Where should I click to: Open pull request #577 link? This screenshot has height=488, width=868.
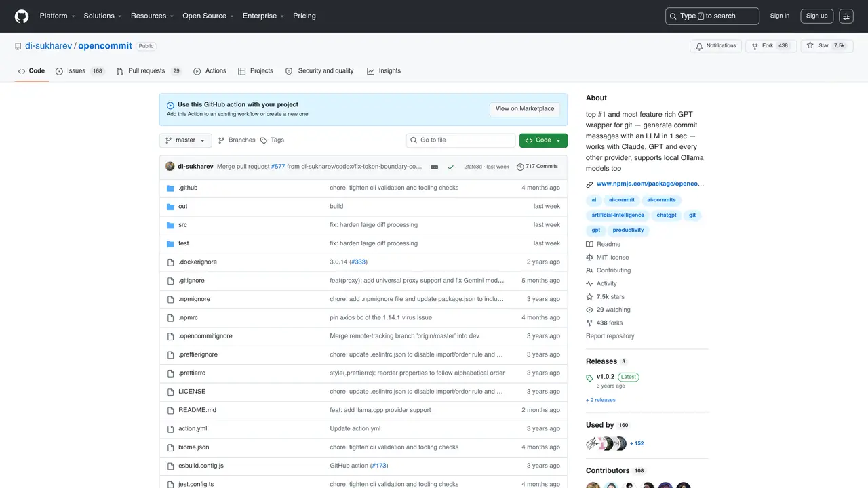click(x=278, y=167)
